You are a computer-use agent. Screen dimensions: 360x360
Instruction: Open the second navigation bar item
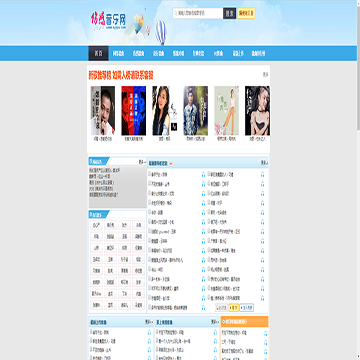[x=118, y=53]
